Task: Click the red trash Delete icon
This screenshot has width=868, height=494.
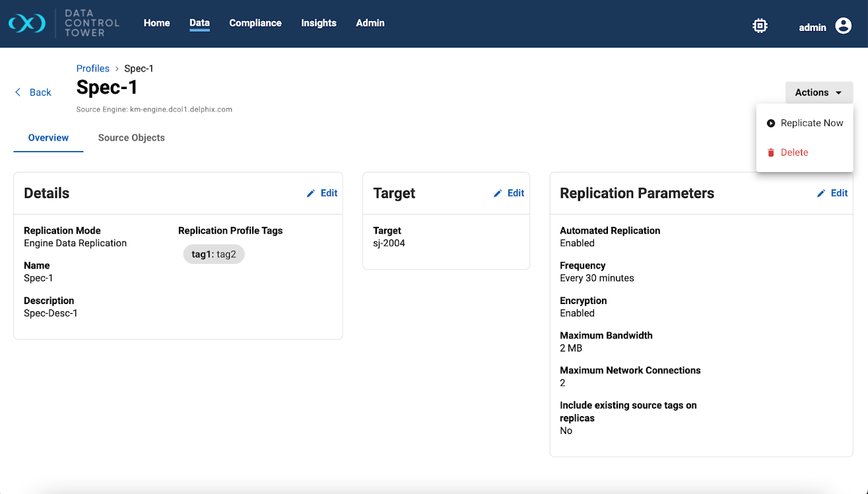Action: coord(770,152)
